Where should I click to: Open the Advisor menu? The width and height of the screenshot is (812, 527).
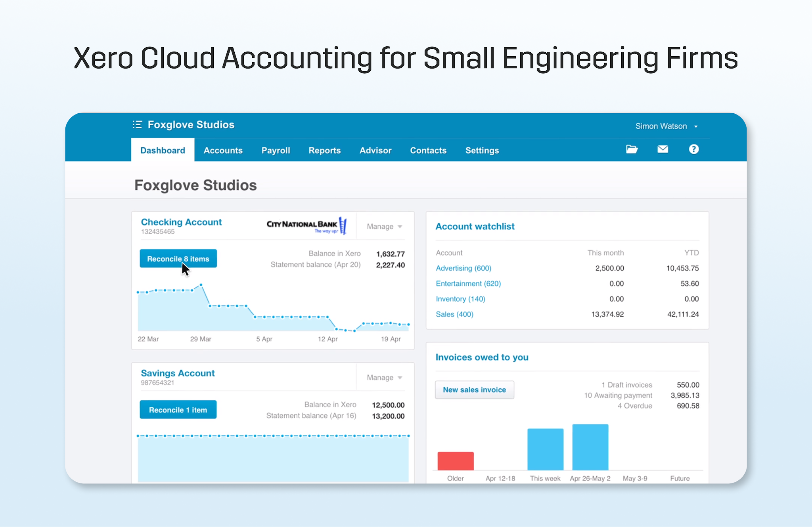375,151
